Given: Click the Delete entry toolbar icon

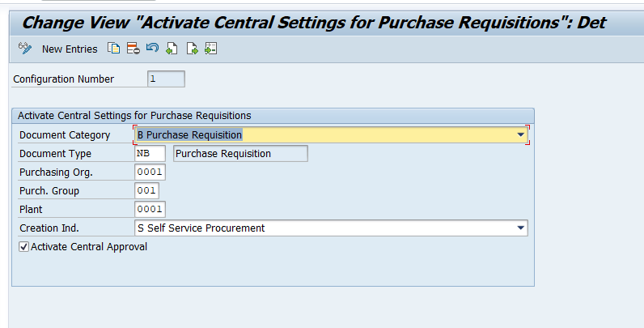Looking at the screenshot, I should [133, 49].
